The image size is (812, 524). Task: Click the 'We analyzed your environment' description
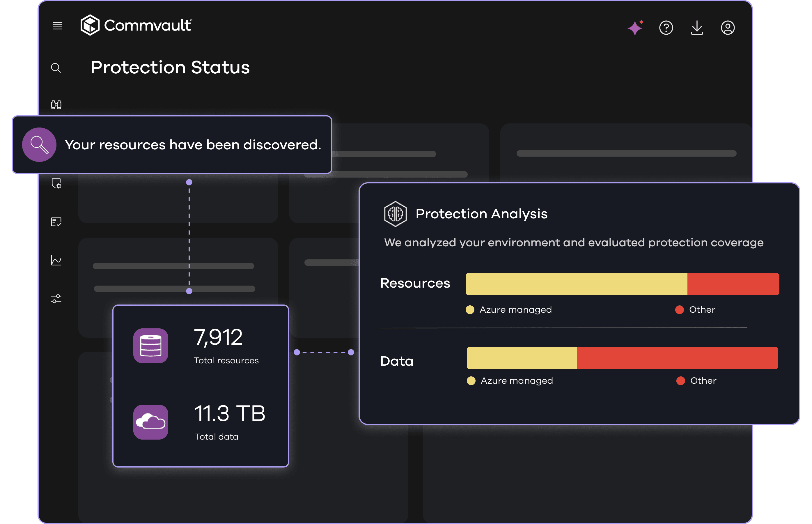(x=574, y=242)
